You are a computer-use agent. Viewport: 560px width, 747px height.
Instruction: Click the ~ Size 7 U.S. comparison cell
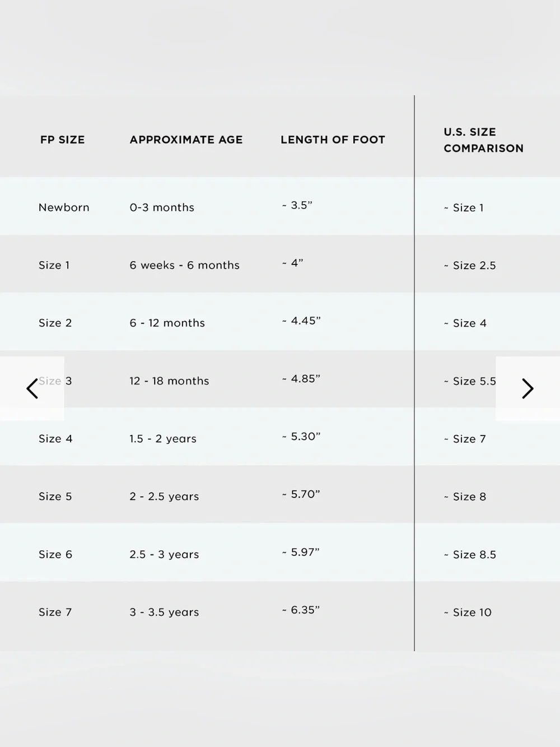[465, 439]
